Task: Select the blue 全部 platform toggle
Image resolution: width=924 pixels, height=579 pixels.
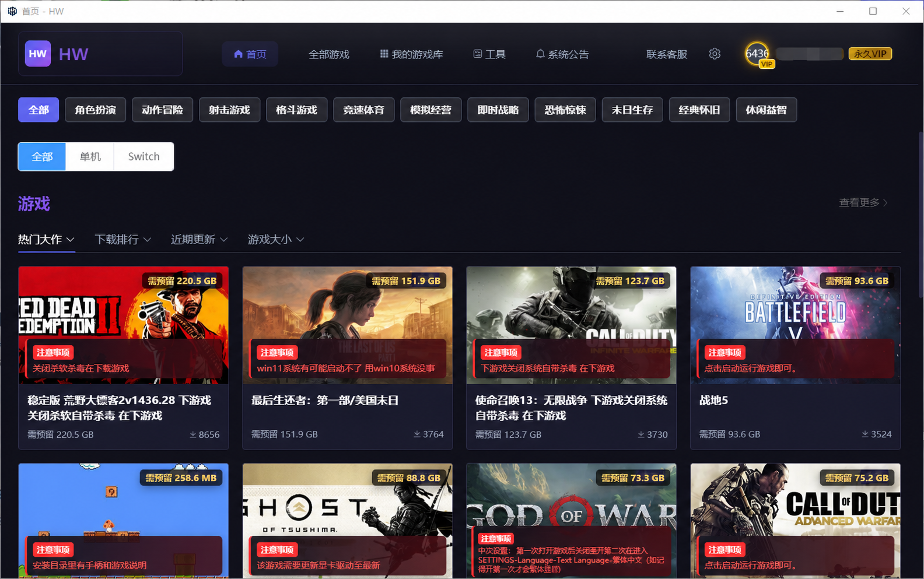Action: (x=42, y=156)
